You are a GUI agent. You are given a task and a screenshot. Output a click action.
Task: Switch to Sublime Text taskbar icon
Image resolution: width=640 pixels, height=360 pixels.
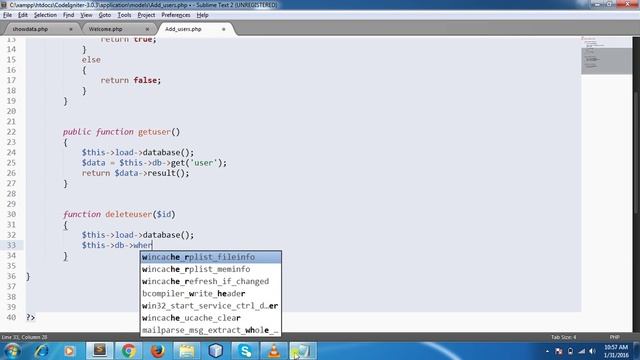click(x=100, y=351)
